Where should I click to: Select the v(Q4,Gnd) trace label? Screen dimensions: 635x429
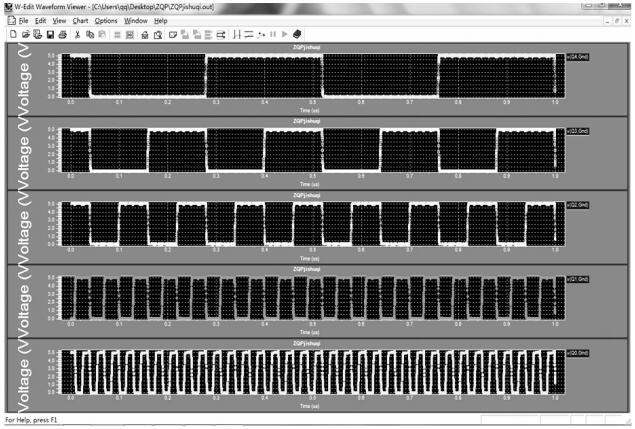click(577, 57)
